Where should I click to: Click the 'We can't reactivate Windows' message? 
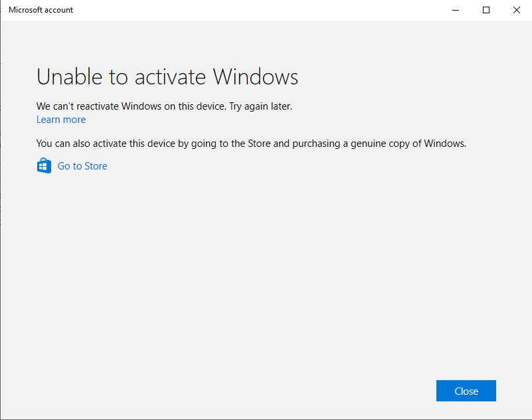click(164, 106)
